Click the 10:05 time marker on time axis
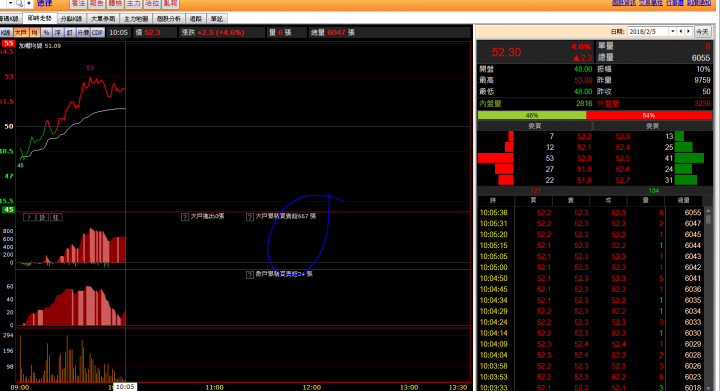 click(x=125, y=387)
